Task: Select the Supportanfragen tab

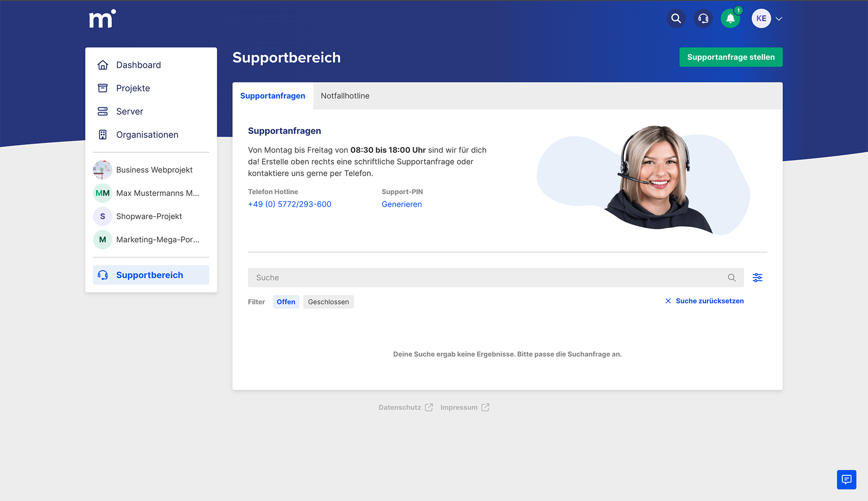Action: [272, 96]
